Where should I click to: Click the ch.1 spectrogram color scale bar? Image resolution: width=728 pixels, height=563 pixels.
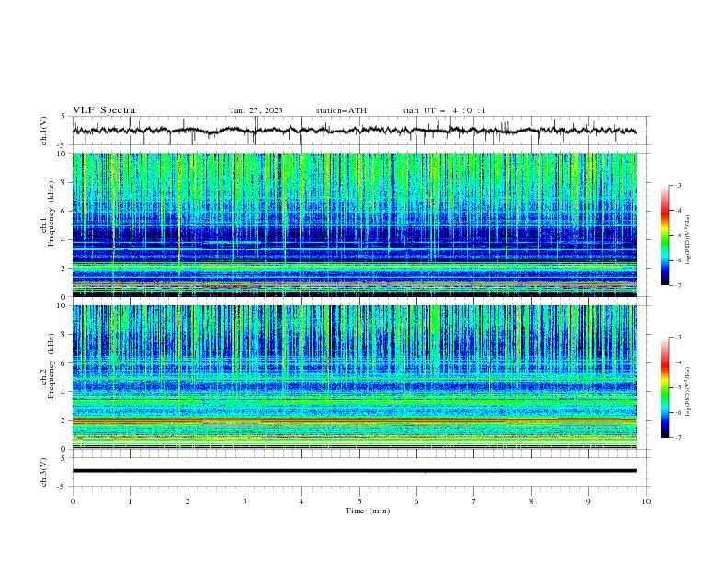coord(665,236)
